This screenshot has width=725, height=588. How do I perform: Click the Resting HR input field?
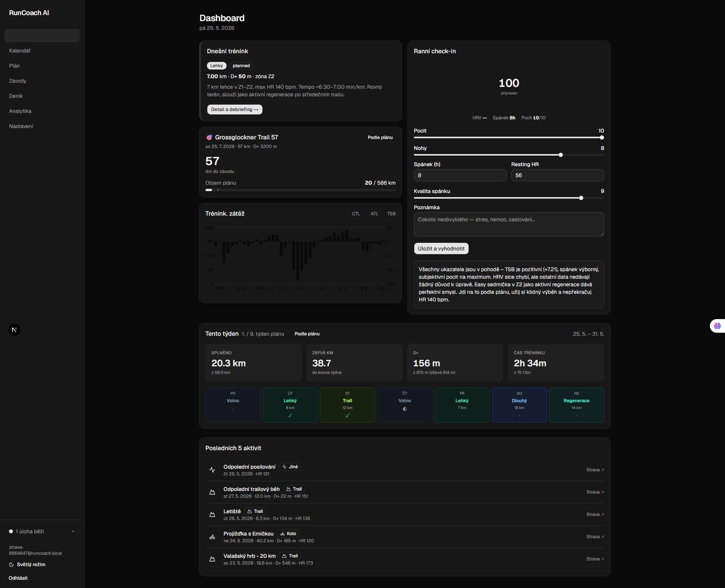557,175
